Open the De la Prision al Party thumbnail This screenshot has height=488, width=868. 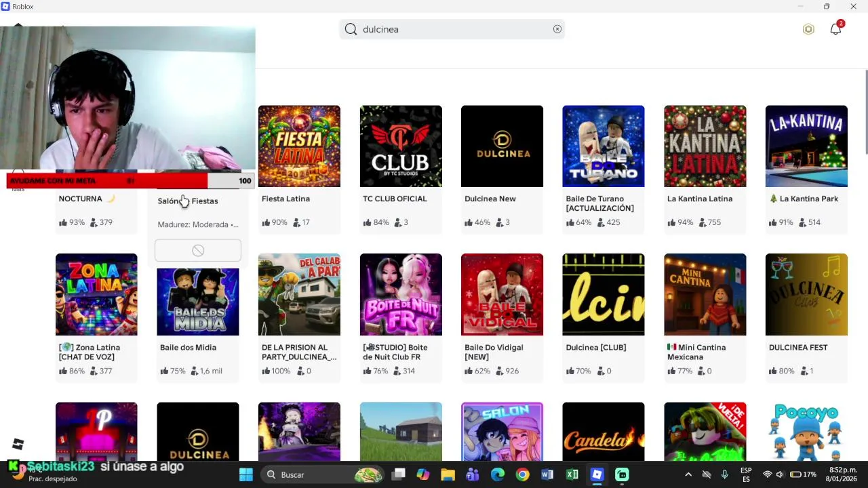(299, 294)
